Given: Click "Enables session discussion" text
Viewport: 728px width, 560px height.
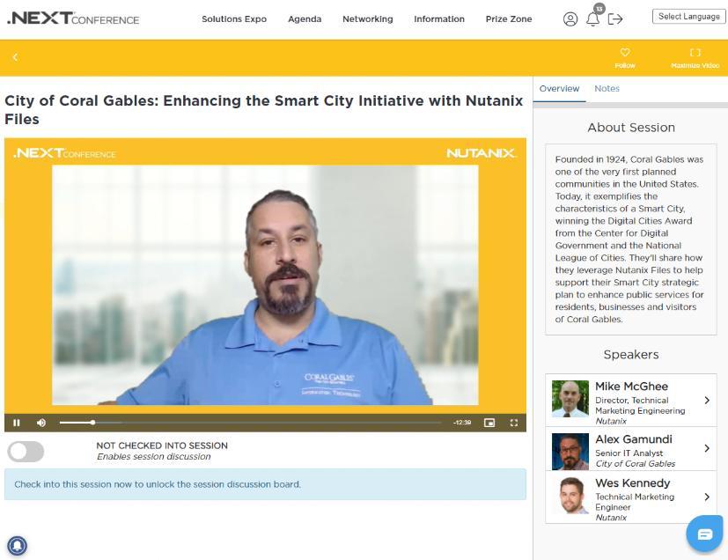Looking at the screenshot, I should coord(154,456).
